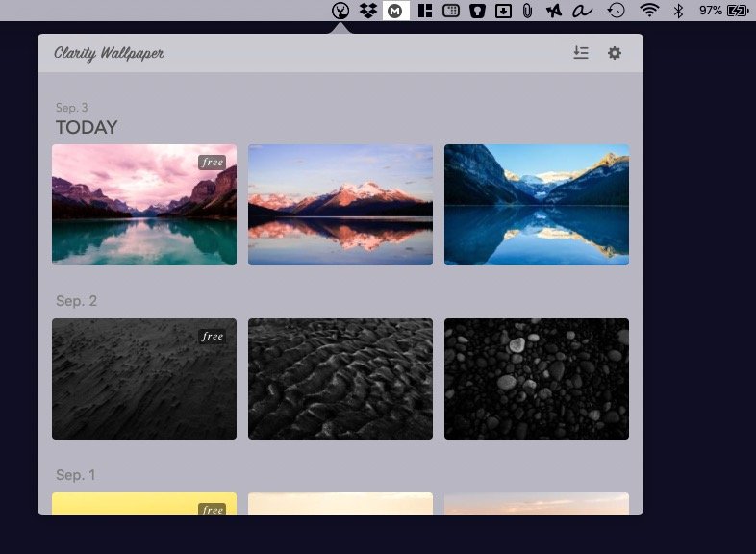Click the free badge on yellow wallpaper
This screenshot has height=554, width=756.
[213, 509]
